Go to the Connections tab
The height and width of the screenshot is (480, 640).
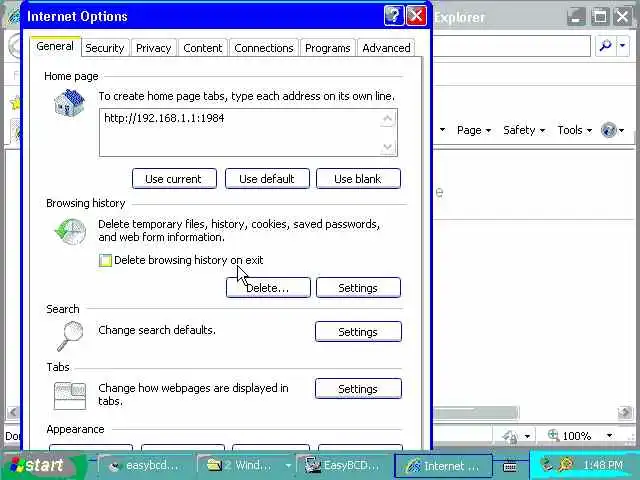coord(264,48)
